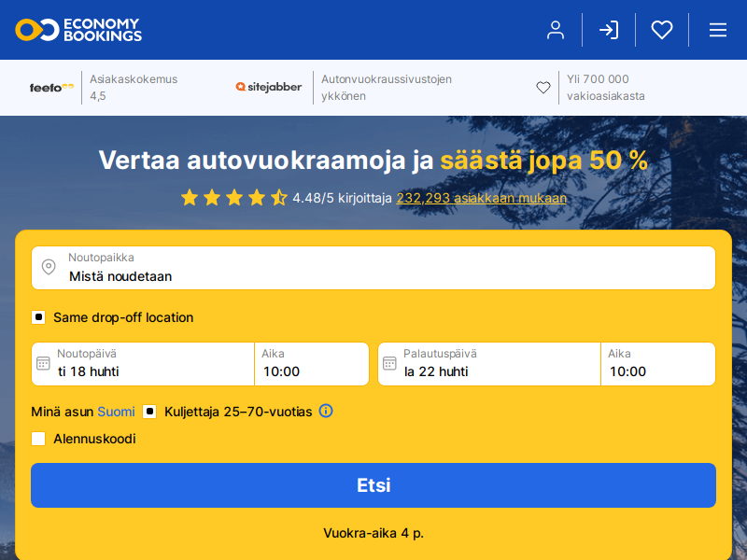Enable the Alennuskoodi checkbox
747x560 pixels.
click(38, 439)
